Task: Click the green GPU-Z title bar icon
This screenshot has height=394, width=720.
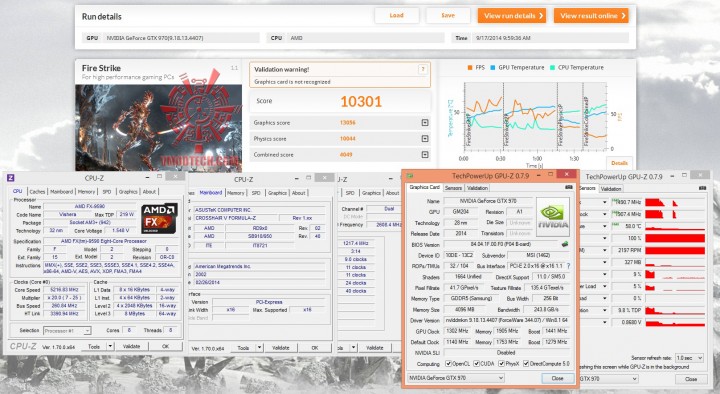Action: pos(410,175)
